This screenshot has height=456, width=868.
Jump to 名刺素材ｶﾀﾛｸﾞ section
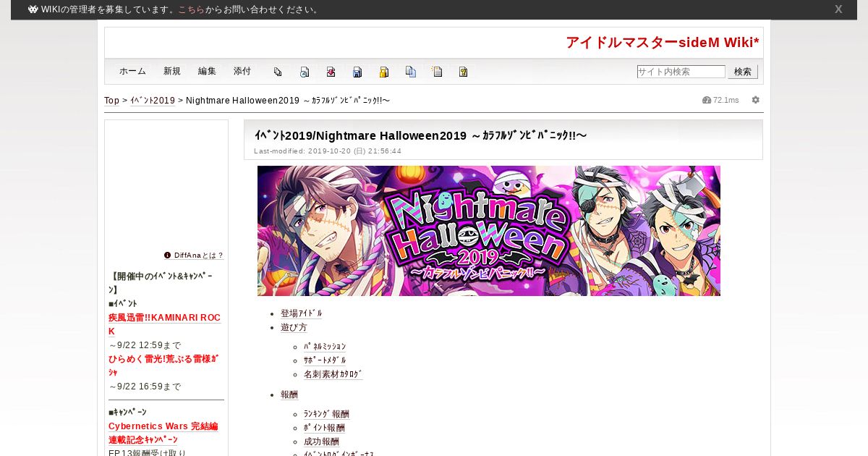tap(333, 374)
